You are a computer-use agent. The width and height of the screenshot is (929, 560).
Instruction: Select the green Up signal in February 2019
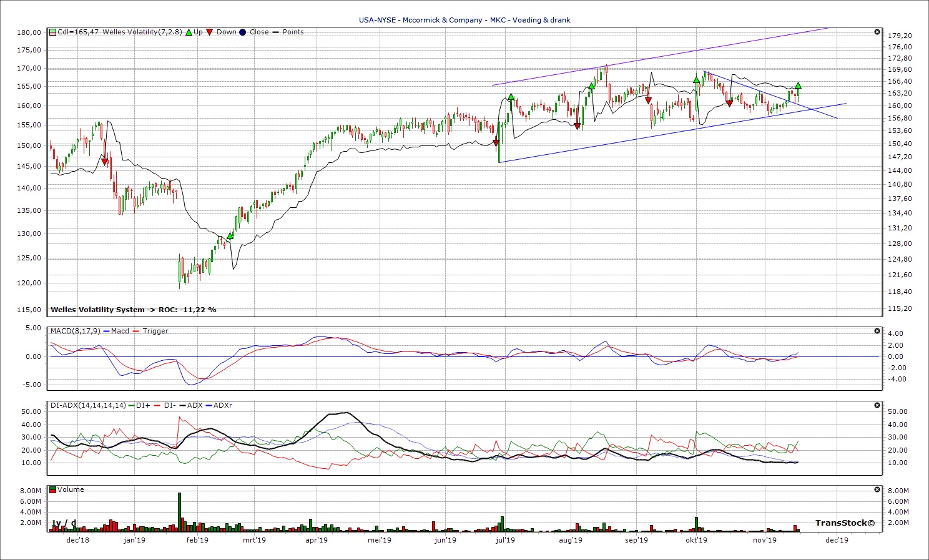pos(230,235)
